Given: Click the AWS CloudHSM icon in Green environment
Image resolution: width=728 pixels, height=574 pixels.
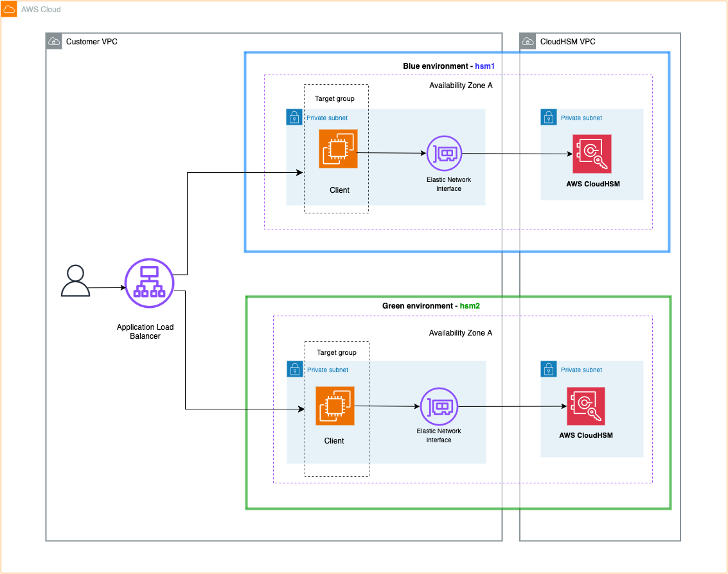Looking at the screenshot, I should coord(585,406).
